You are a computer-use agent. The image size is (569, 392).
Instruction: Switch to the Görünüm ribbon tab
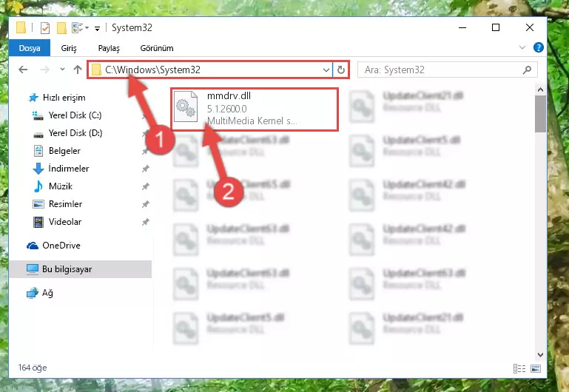tap(157, 48)
